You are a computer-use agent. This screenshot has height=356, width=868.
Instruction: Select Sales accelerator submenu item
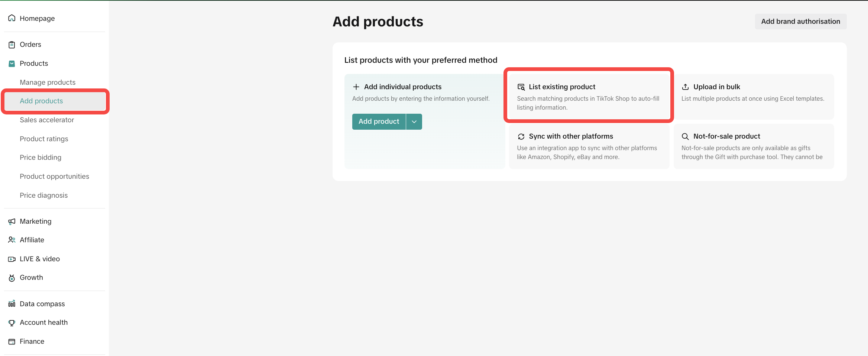pos(47,120)
